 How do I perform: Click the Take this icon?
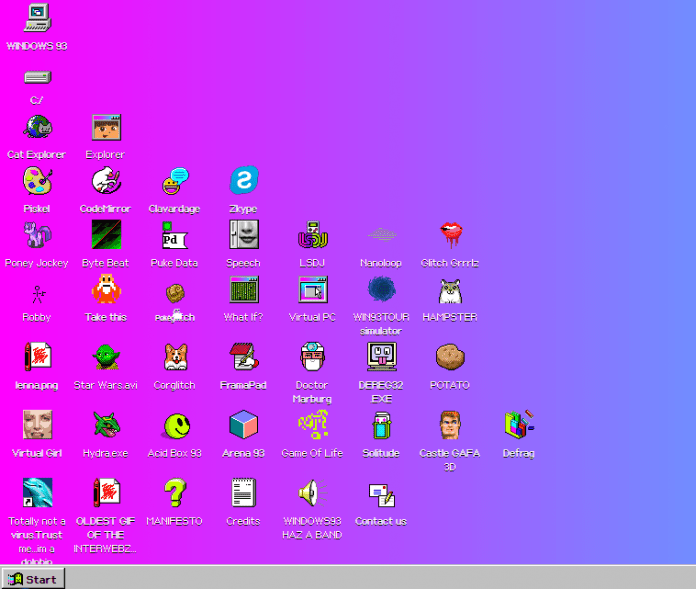[x=106, y=289]
